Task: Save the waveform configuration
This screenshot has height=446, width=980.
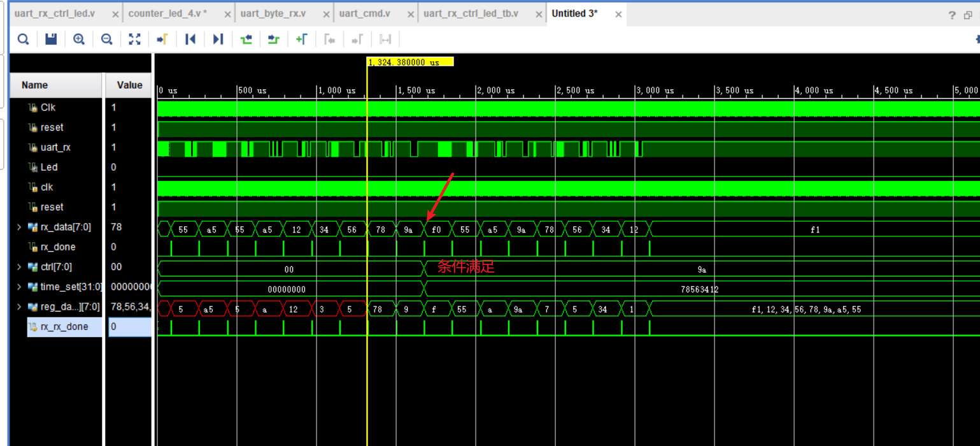Action: [x=51, y=40]
